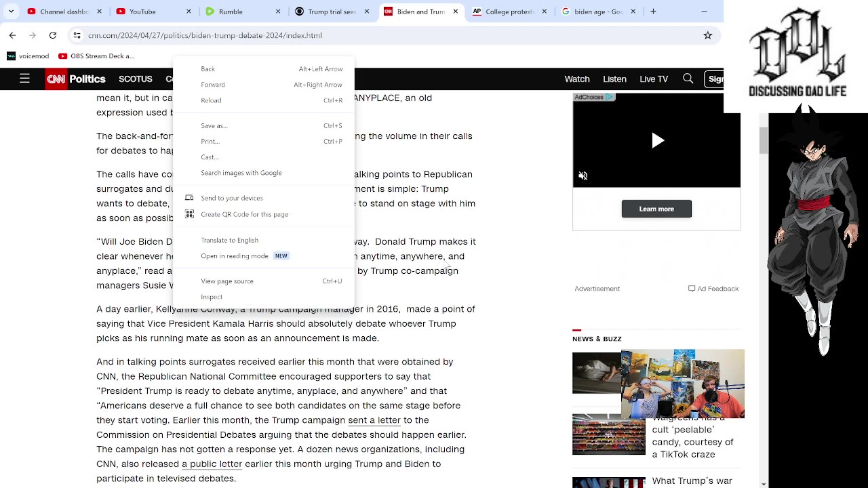Switch to the Rumble tab
Image resolution: width=868 pixels, height=488 pixels.
(241, 12)
